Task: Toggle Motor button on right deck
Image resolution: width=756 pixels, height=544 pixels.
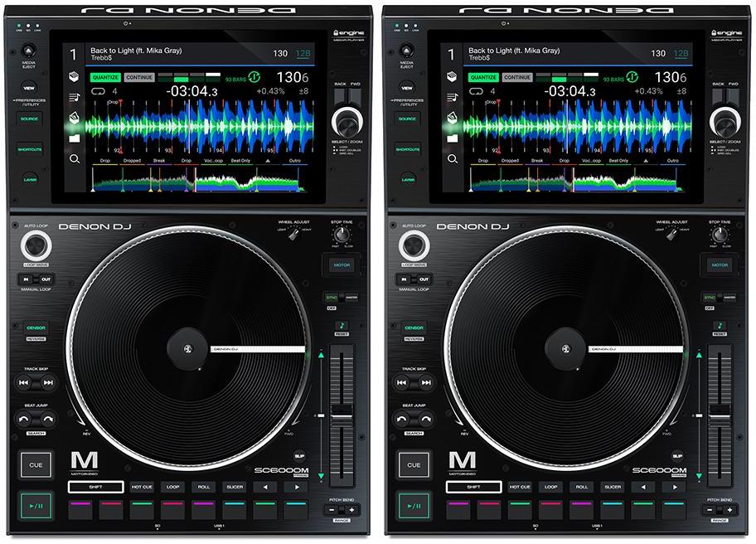Action: click(x=720, y=265)
